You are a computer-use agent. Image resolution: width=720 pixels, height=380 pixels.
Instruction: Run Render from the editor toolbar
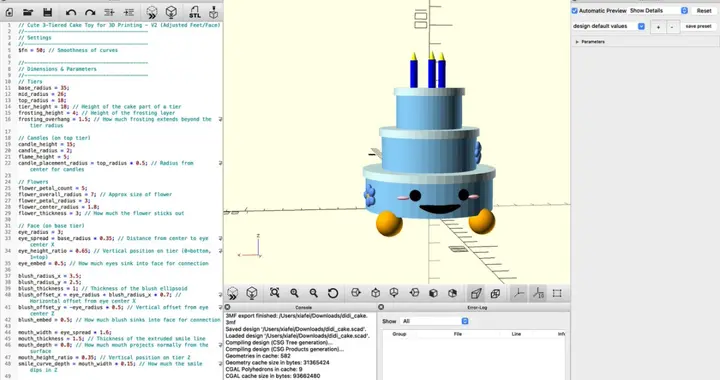click(171, 12)
